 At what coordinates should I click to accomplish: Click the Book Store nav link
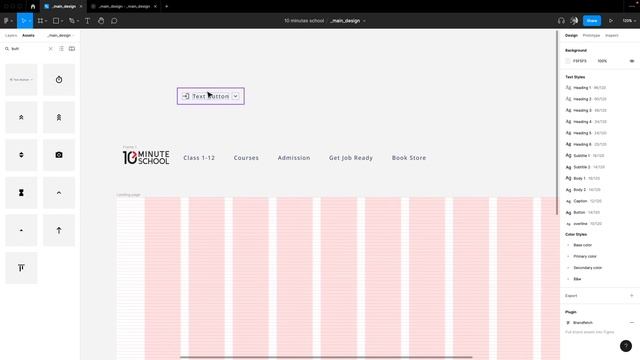pos(409,158)
